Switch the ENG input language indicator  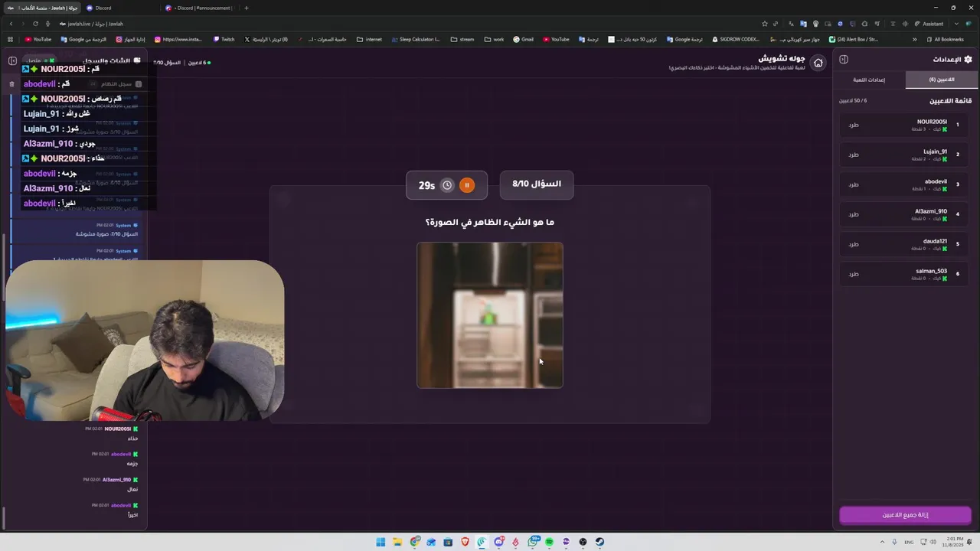[x=910, y=542]
